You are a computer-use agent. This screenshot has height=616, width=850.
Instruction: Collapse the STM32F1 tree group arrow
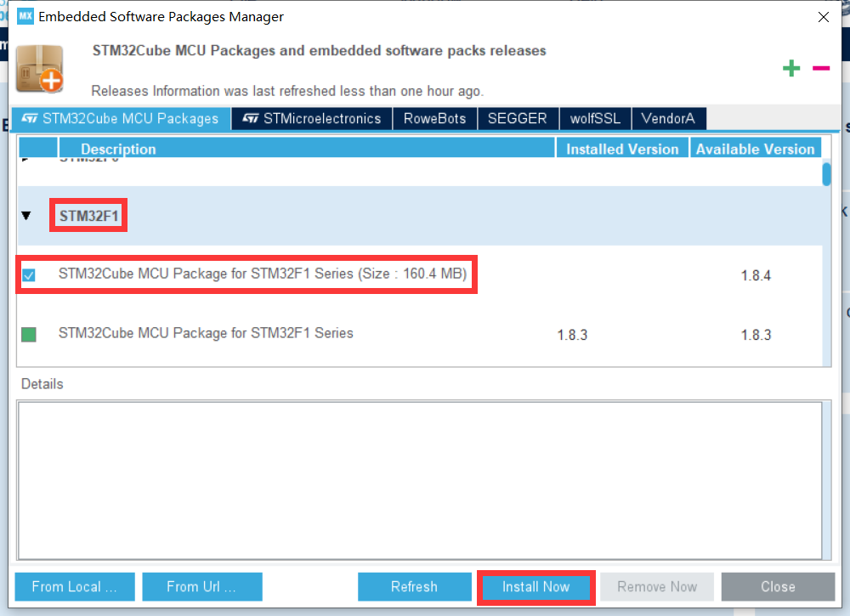click(26, 216)
